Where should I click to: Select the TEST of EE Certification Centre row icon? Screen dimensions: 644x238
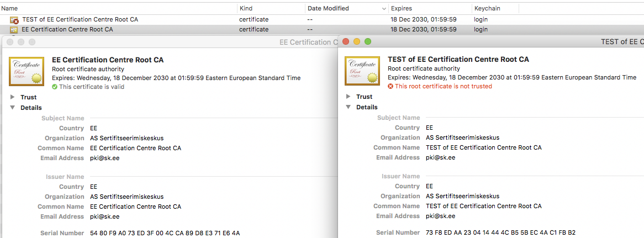click(14, 20)
